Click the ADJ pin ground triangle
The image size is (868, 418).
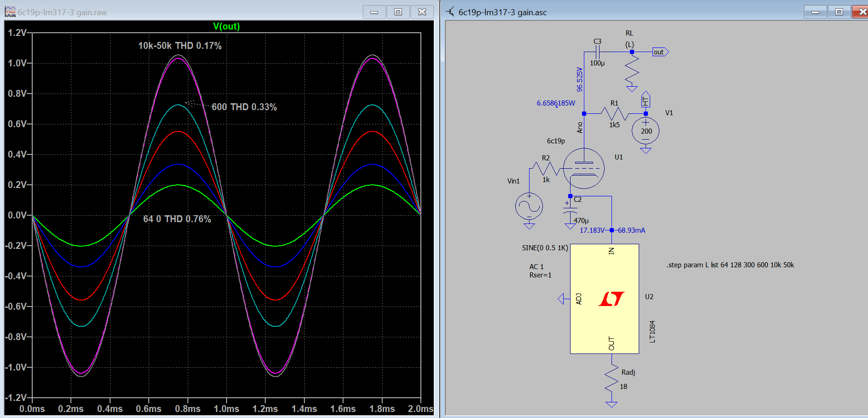(x=561, y=299)
